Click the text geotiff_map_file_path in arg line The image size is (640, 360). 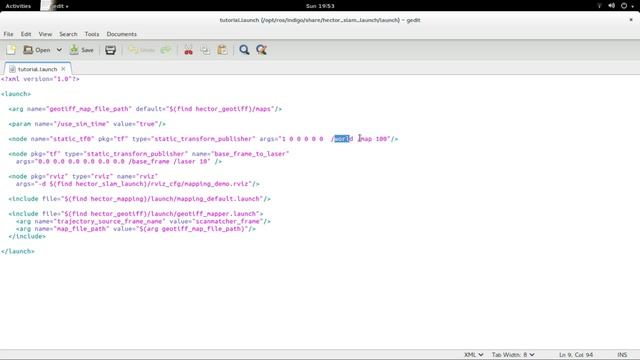(89, 109)
